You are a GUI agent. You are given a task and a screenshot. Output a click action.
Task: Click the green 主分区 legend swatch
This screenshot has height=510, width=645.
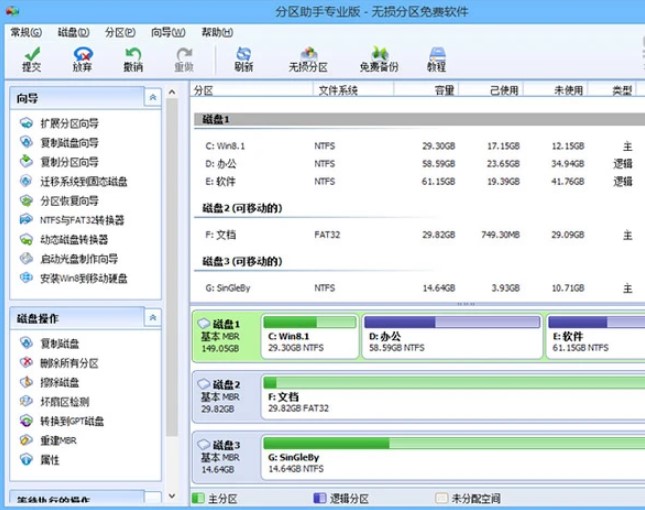[x=198, y=497]
